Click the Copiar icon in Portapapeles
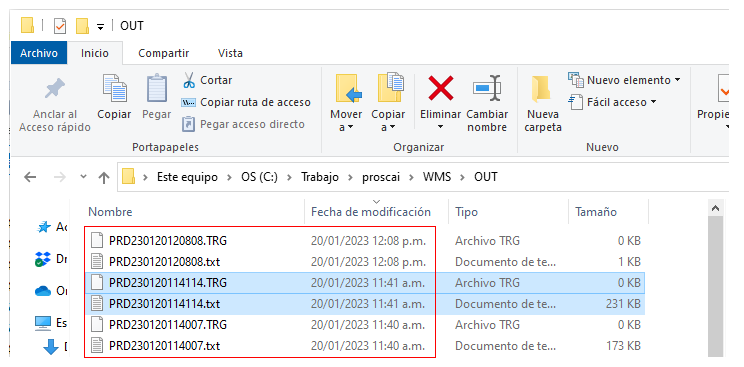The image size is (744, 367). (x=114, y=89)
